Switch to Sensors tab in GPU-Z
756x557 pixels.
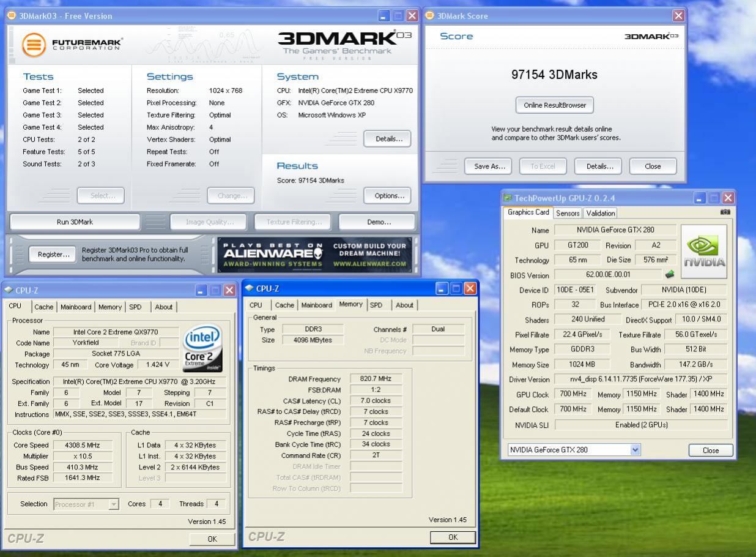568,213
